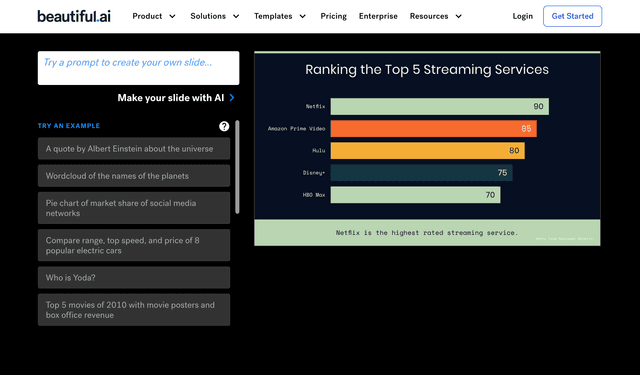Expand the Product dropdown menu
Image resolution: width=640 pixels, height=375 pixels.
[x=154, y=16]
